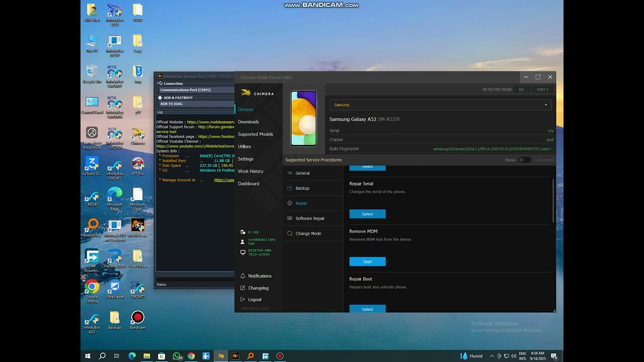
Task: Click the build fingerprint value
Action: click(x=493, y=149)
